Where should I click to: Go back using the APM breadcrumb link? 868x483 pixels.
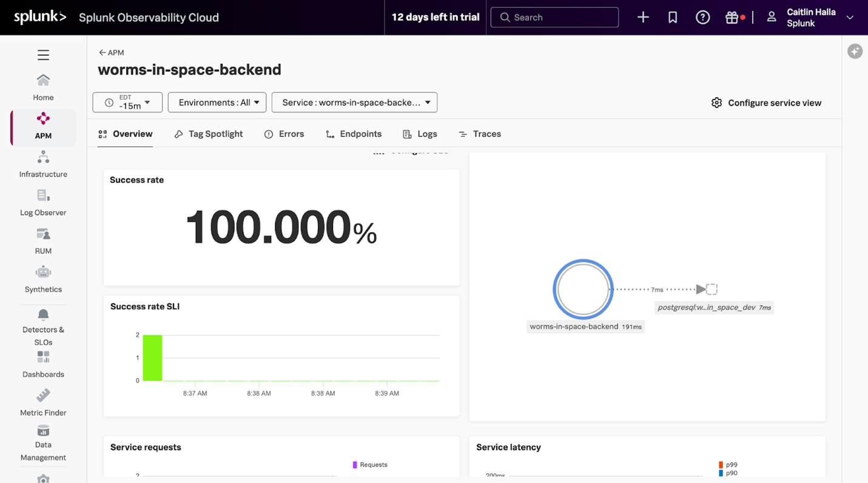click(x=112, y=52)
